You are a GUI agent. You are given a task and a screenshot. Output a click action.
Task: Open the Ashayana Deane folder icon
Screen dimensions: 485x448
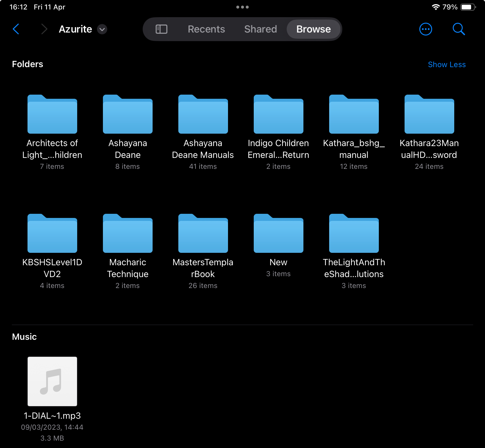click(128, 114)
